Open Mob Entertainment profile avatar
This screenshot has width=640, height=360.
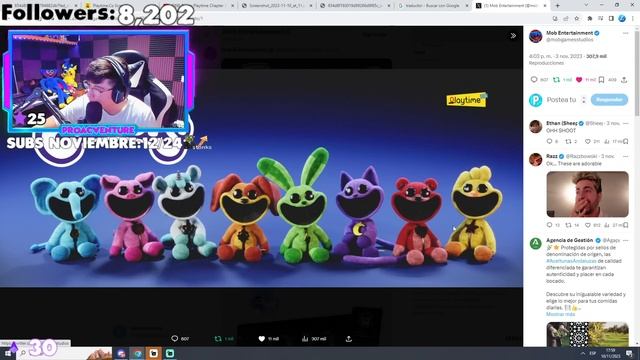[536, 36]
